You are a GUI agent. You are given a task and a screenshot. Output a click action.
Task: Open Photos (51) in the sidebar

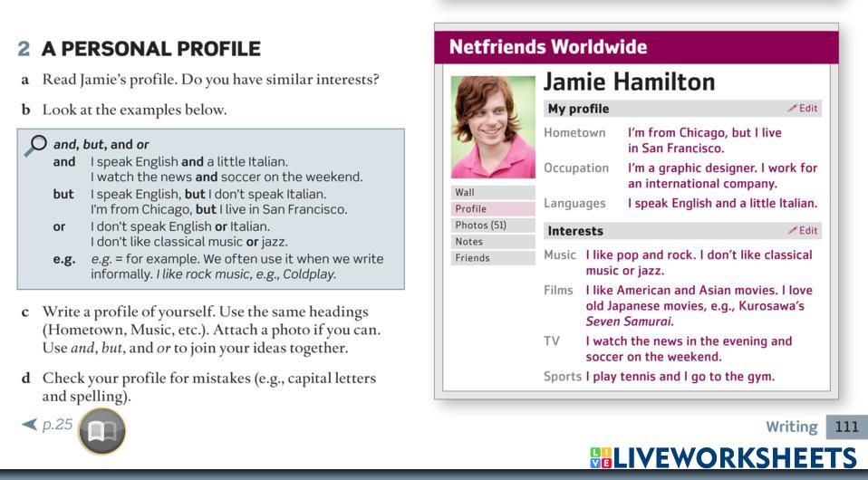[479, 225]
